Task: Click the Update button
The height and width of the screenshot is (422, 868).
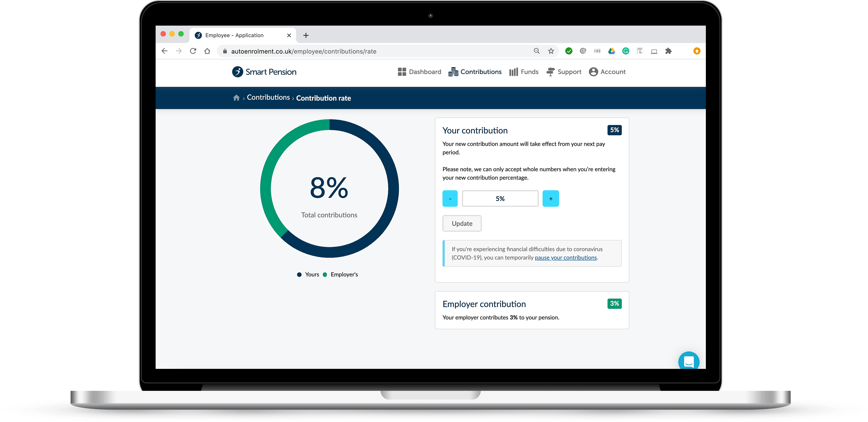Action: (x=462, y=223)
